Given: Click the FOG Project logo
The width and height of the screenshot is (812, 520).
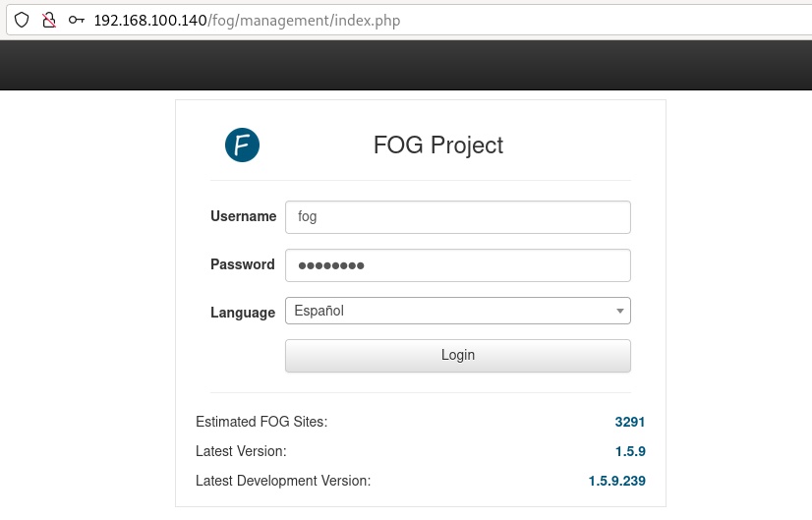Looking at the screenshot, I should (x=242, y=145).
